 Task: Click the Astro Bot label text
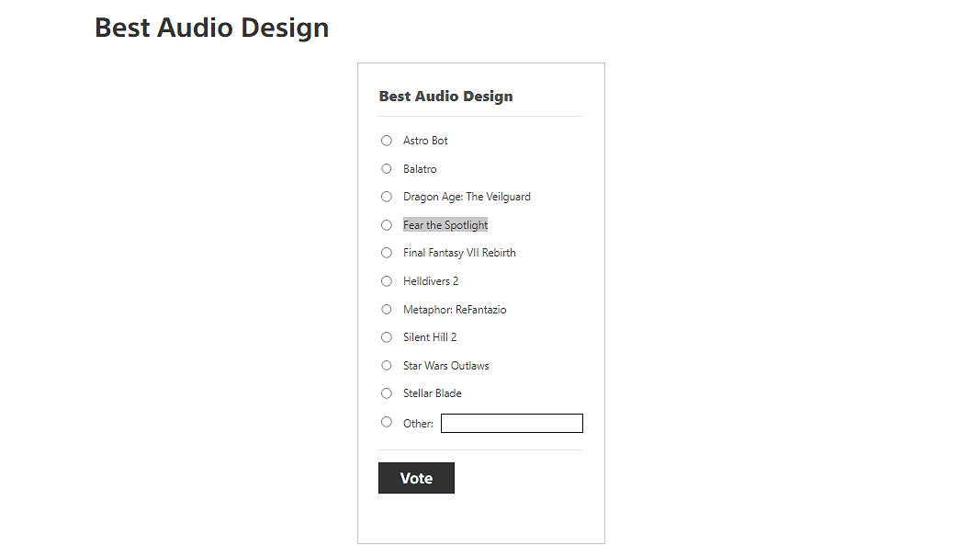click(x=425, y=141)
